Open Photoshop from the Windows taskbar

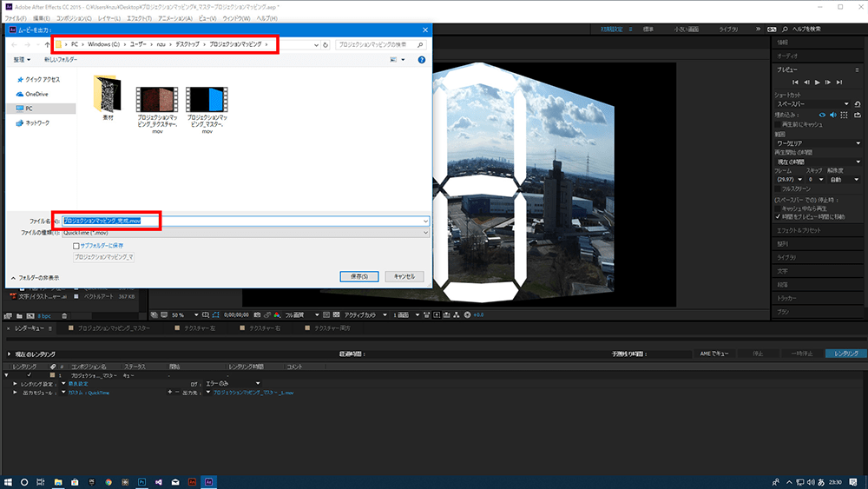coord(140,481)
